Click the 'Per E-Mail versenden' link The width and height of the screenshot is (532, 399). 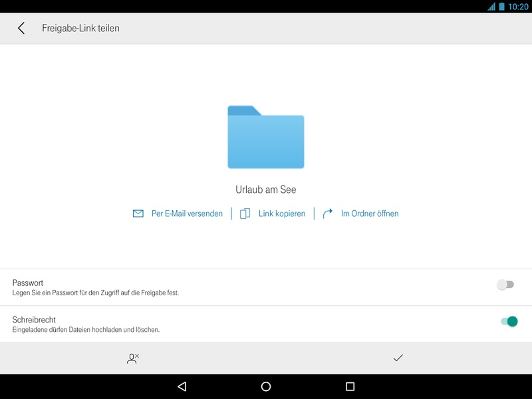(187, 213)
